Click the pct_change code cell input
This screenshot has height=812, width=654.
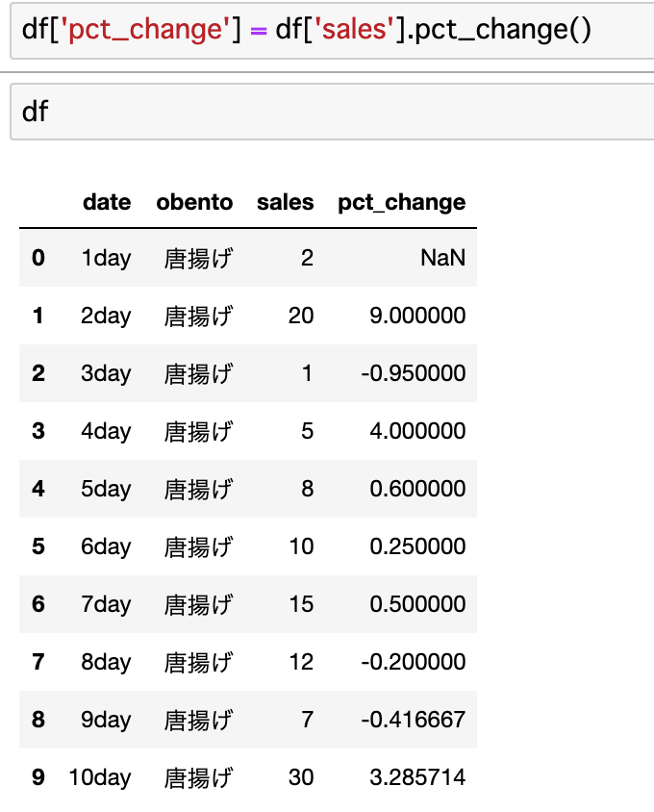pyautogui.click(x=332, y=30)
